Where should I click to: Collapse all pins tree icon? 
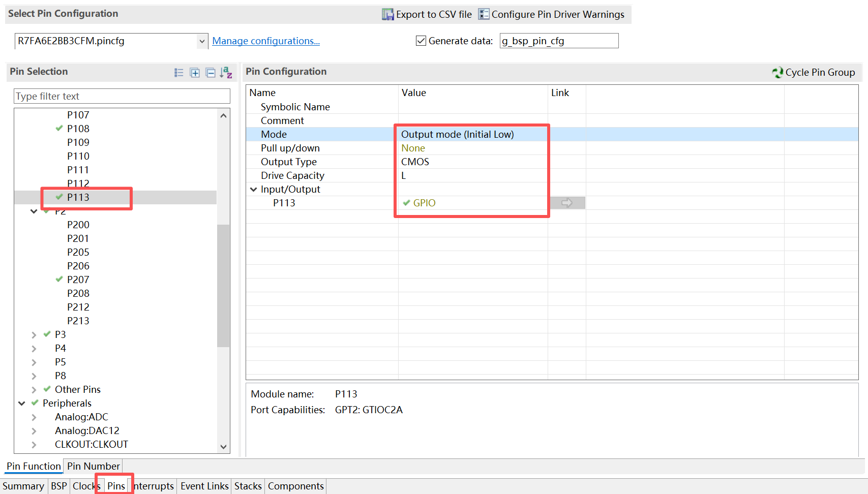211,73
